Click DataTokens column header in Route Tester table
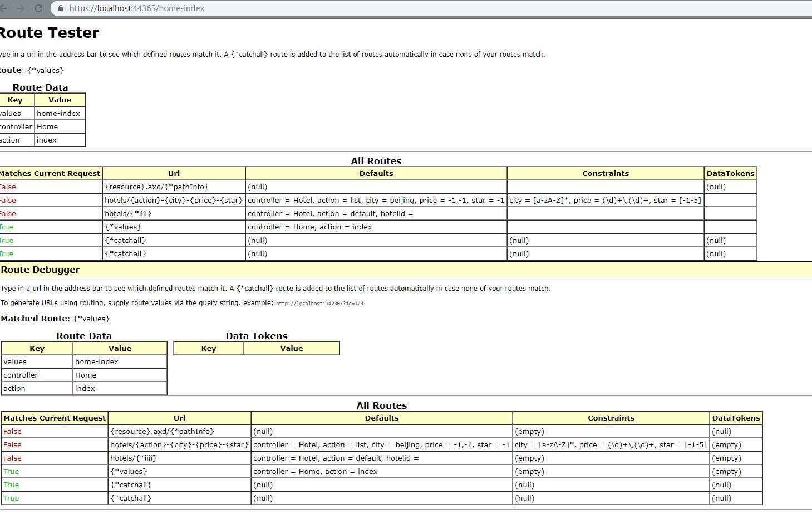The image size is (812, 518). click(x=731, y=173)
